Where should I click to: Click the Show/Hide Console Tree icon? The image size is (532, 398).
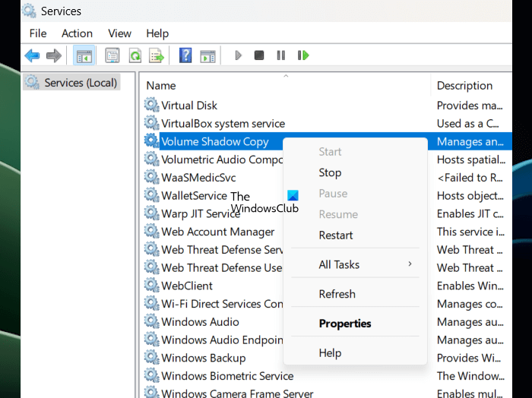click(x=82, y=55)
